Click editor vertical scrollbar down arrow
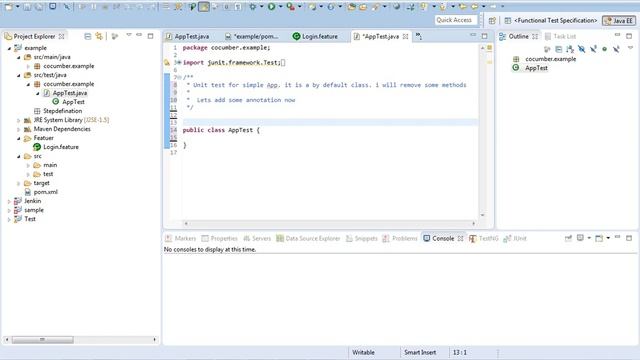The height and width of the screenshot is (360, 640). click(x=482, y=215)
